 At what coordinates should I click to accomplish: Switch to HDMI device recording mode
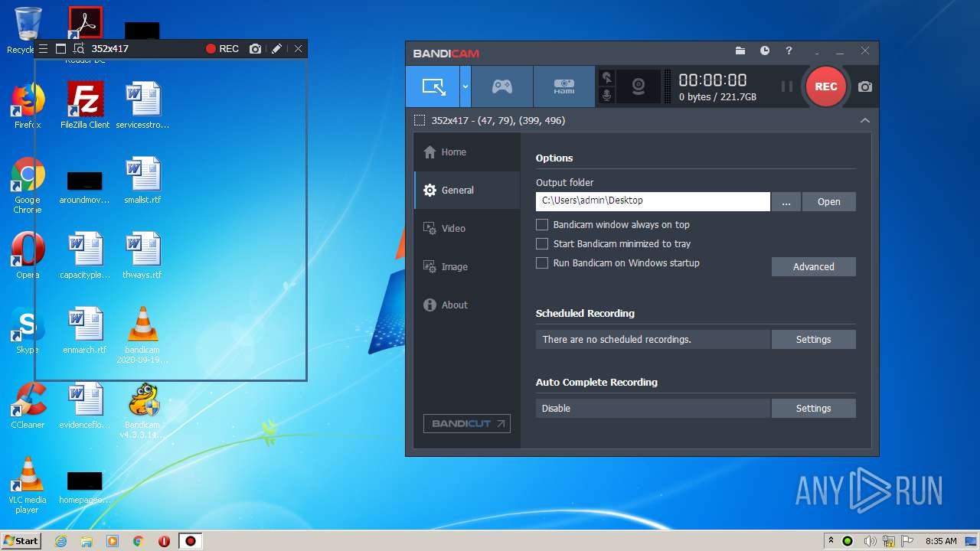[563, 86]
